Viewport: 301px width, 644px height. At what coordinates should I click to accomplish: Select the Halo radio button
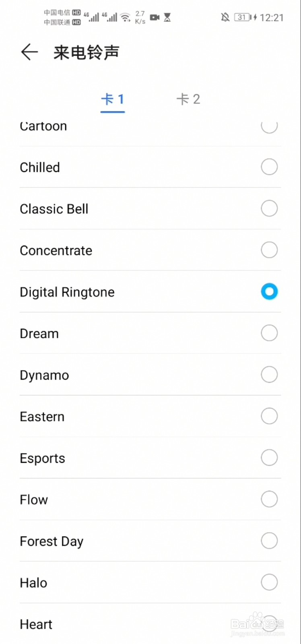269,582
